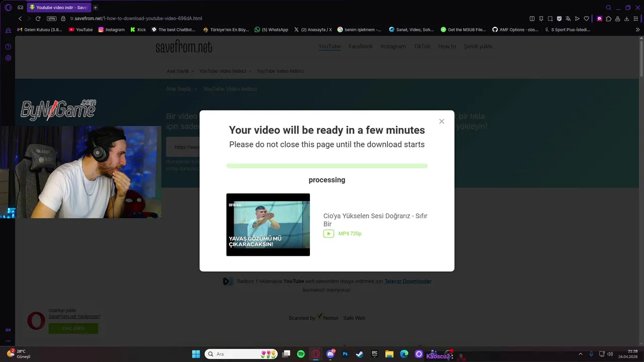Open the tab search magnifier icon
The height and width of the screenshot is (362, 644).
pyautogui.click(x=608, y=8)
